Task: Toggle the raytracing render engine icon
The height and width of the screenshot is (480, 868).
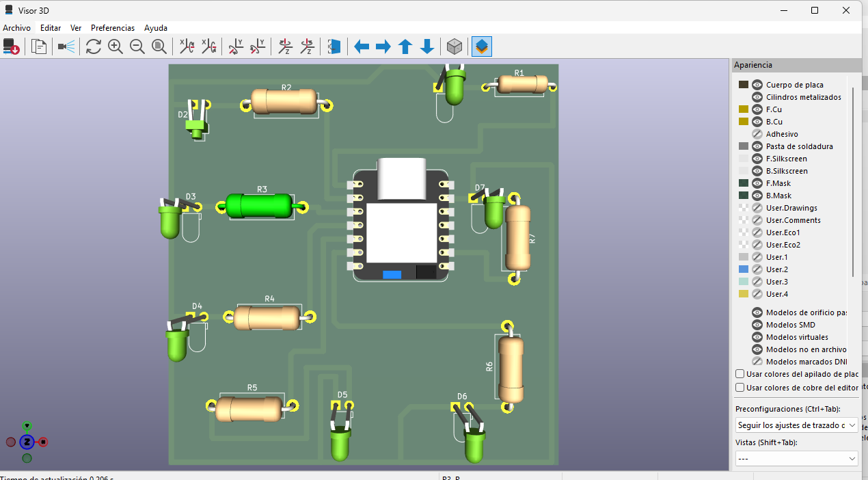Action: (x=66, y=46)
